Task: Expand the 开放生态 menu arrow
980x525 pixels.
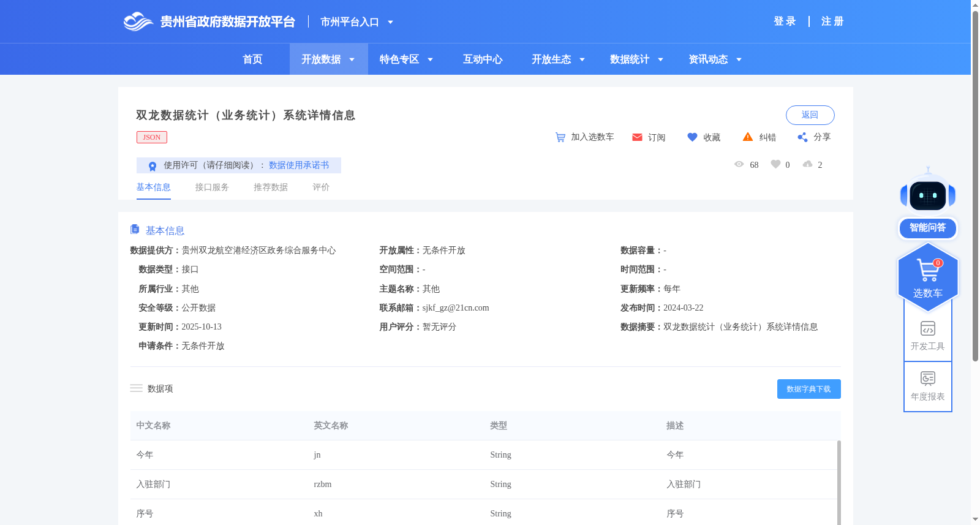Action: pos(582,59)
